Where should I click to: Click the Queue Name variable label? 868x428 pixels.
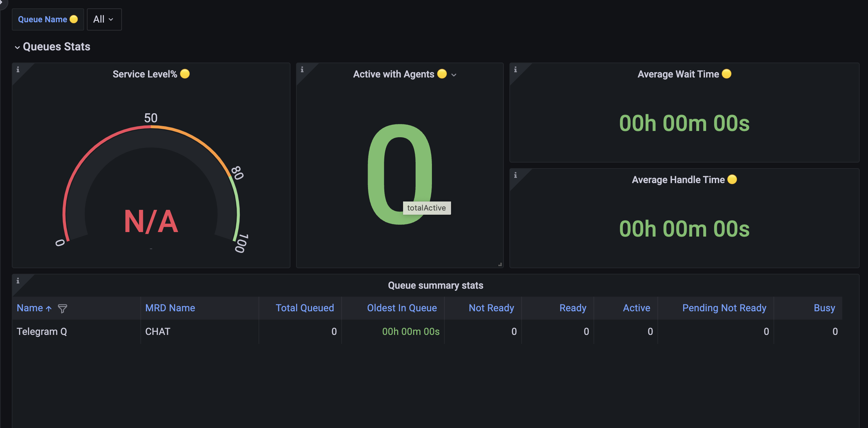[42, 19]
